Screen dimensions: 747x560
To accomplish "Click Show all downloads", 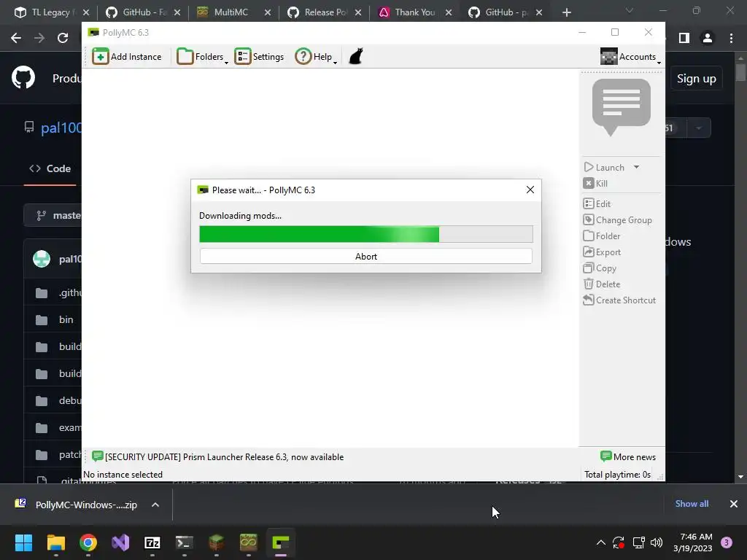I will [692, 503].
